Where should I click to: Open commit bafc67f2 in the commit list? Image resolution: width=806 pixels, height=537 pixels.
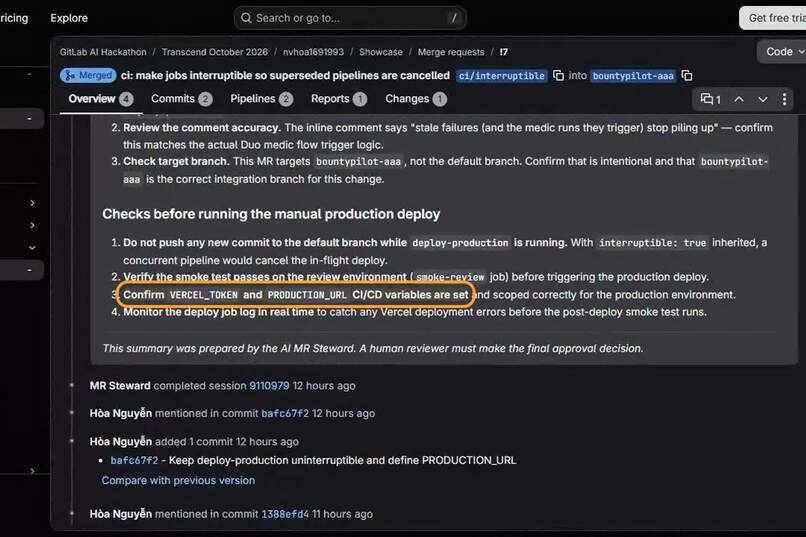(x=134, y=460)
